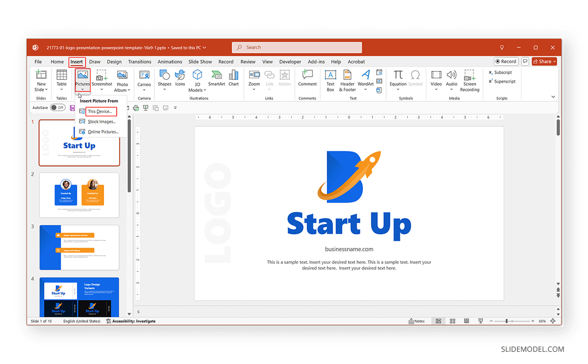Viewport: 588px width, 364px height.
Task: Open Header & Footer
Action: pos(347,81)
